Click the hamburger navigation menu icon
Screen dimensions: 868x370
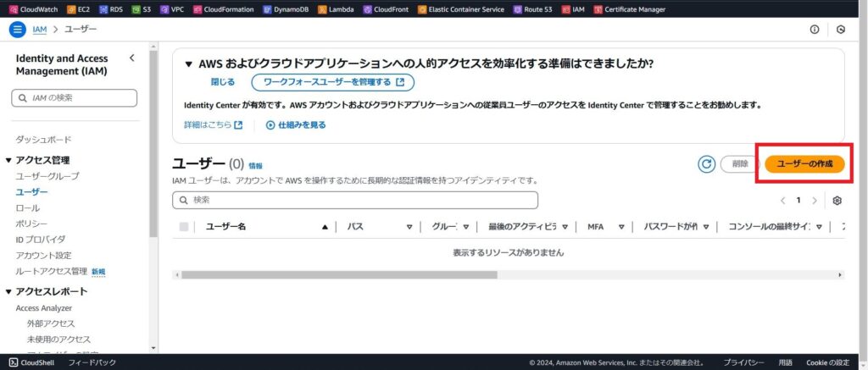(17, 29)
